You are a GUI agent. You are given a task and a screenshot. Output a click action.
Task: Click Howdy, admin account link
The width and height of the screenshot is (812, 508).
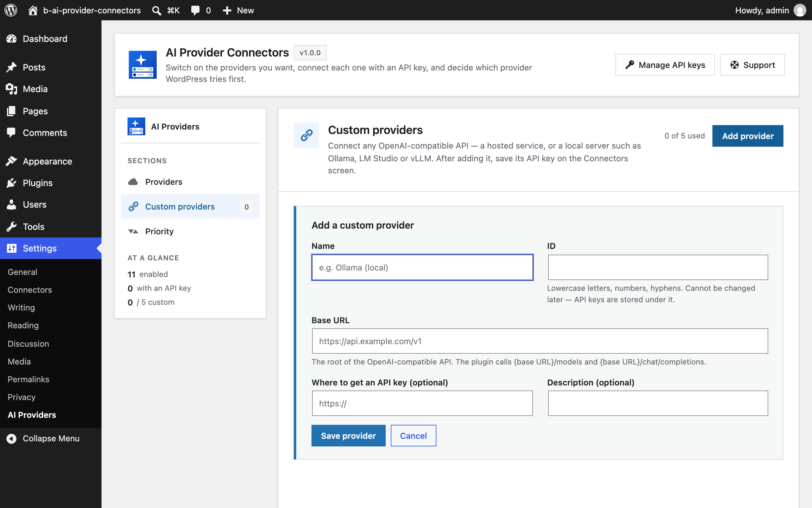[x=762, y=10]
